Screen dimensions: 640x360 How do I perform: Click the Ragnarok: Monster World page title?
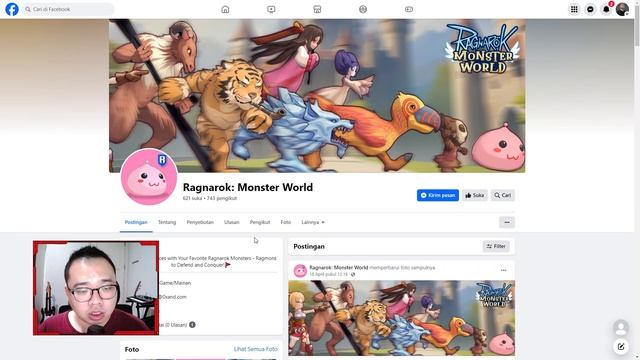[248, 187]
